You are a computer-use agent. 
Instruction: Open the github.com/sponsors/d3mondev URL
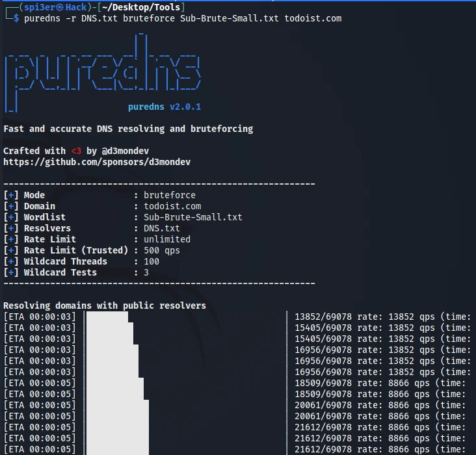pos(97,162)
